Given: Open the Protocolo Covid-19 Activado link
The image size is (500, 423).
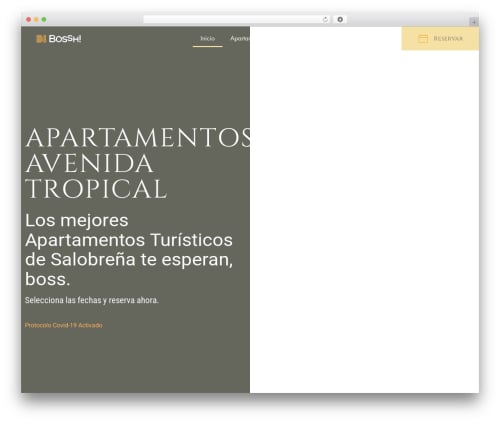Looking at the screenshot, I should [x=64, y=325].
